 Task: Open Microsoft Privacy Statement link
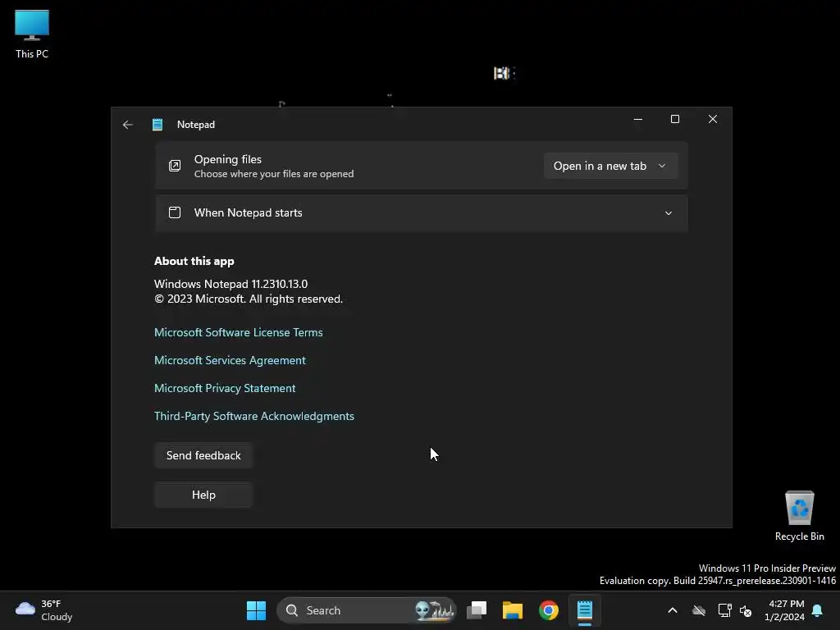point(225,388)
